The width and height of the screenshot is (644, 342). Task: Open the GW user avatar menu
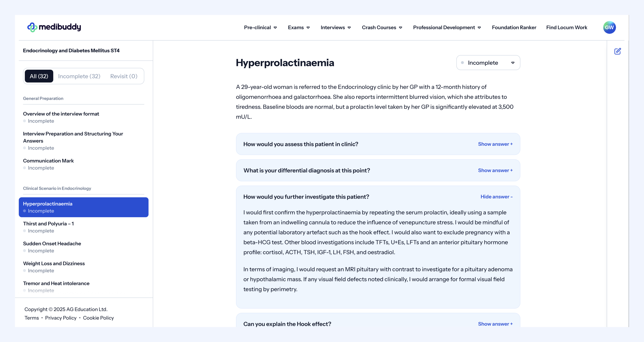(x=609, y=27)
